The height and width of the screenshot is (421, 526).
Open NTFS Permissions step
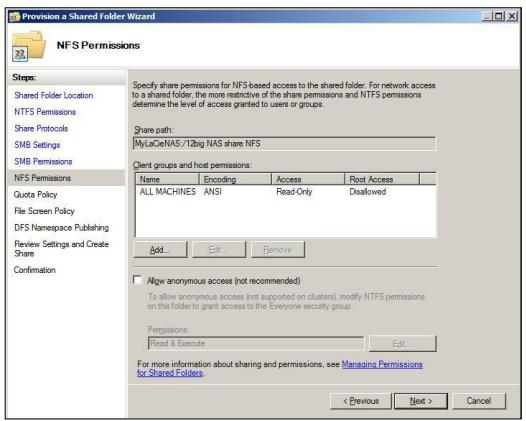click(x=45, y=112)
